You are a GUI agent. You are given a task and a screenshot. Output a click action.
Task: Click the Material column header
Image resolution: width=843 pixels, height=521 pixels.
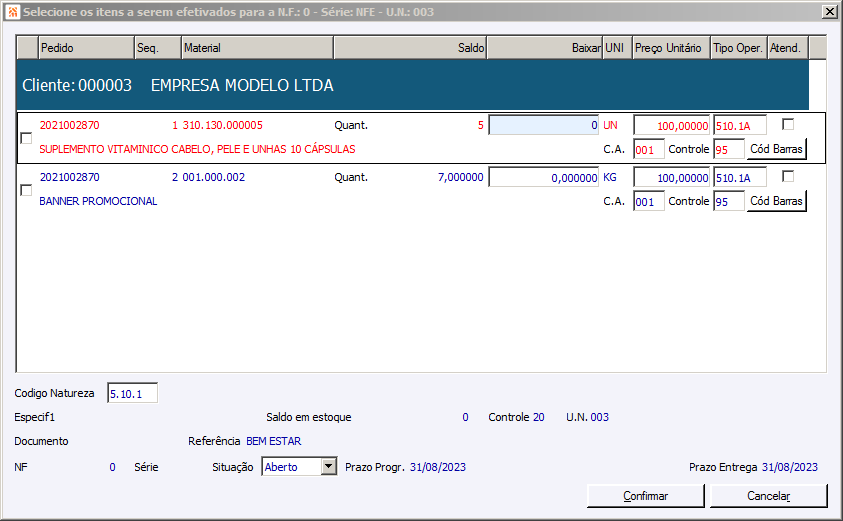[258, 48]
